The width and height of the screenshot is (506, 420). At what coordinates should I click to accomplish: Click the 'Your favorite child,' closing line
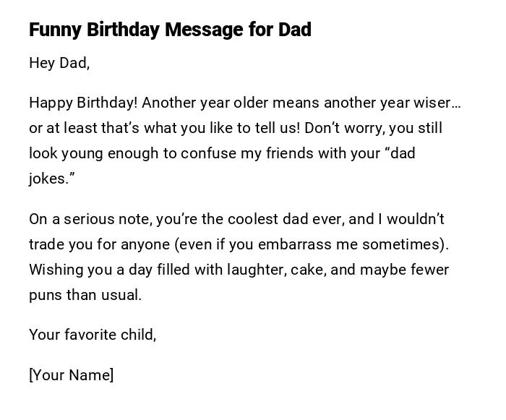click(93, 335)
